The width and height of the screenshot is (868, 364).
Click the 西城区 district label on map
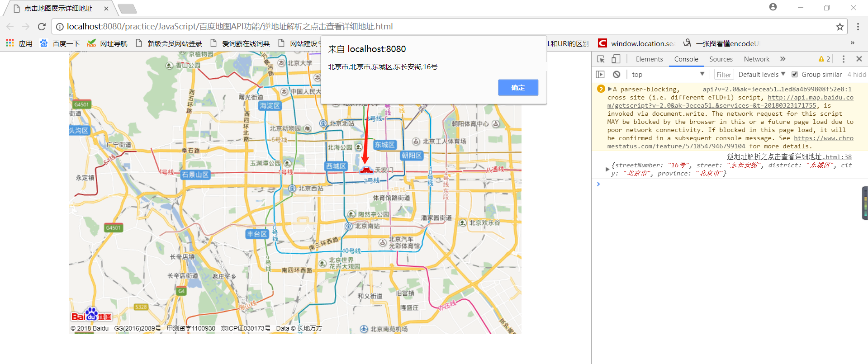(336, 166)
